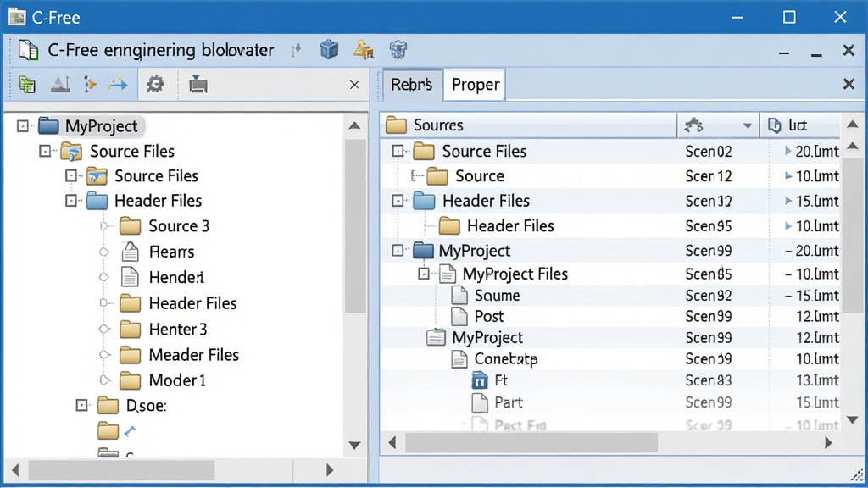
Task: Switch to the Proper tab
Action: (x=475, y=85)
